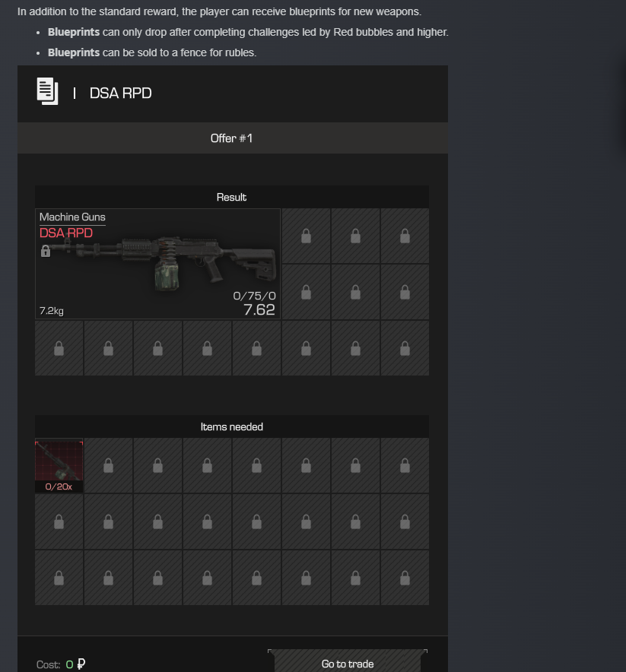
Task: Open the Offer #1 tab
Action: click(233, 138)
